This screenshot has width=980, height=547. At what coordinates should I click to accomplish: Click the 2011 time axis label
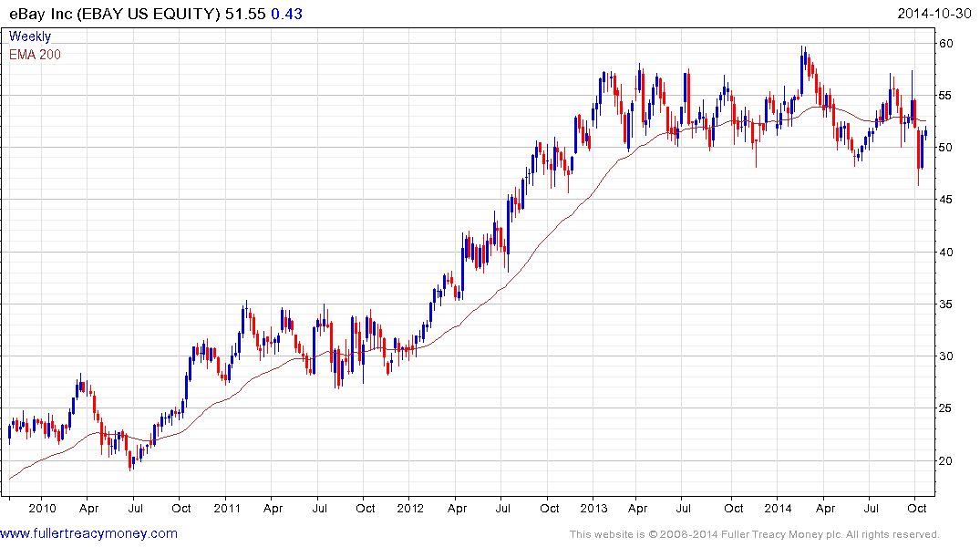coord(227,508)
